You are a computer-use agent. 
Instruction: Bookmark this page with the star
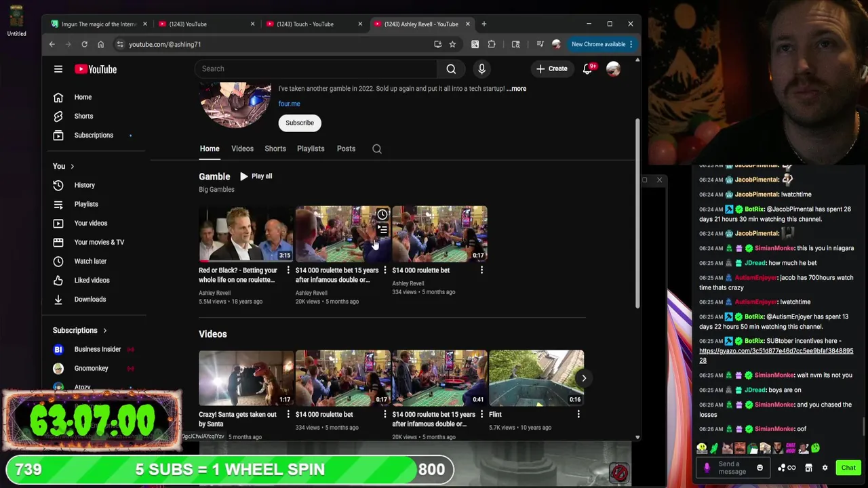pyautogui.click(x=452, y=44)
